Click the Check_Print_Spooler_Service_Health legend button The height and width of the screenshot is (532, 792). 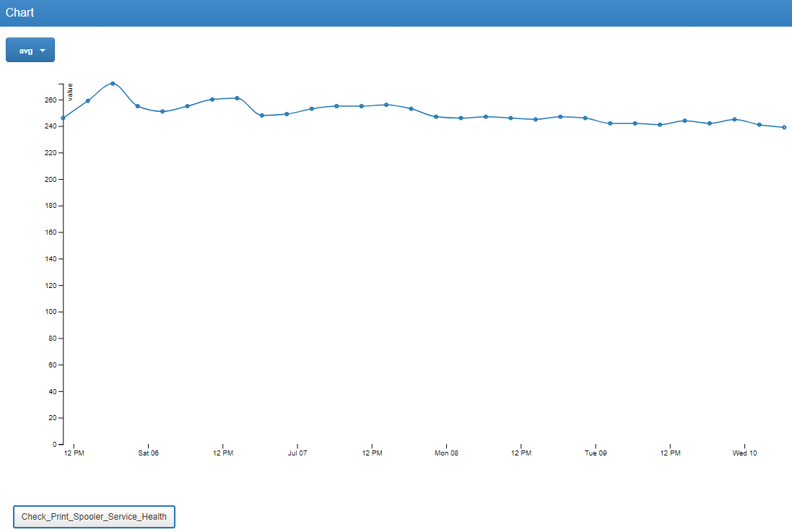[94, 516]
